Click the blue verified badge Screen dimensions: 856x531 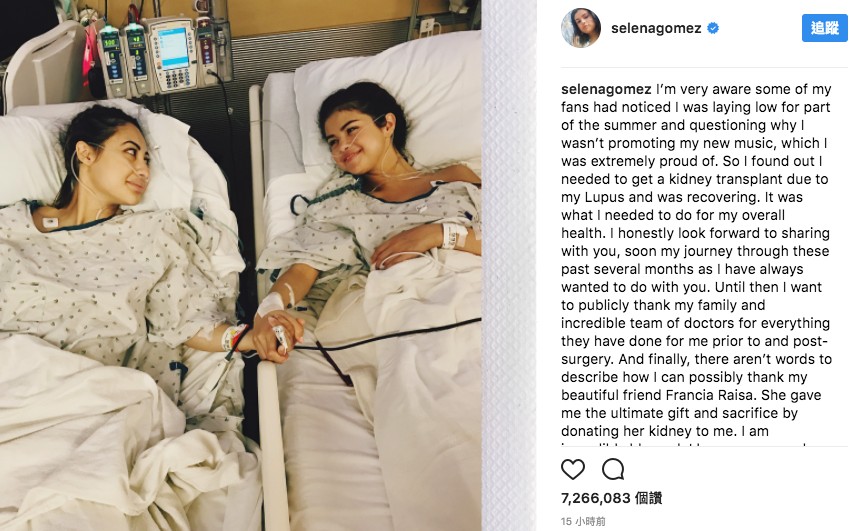tap(713, 28)
